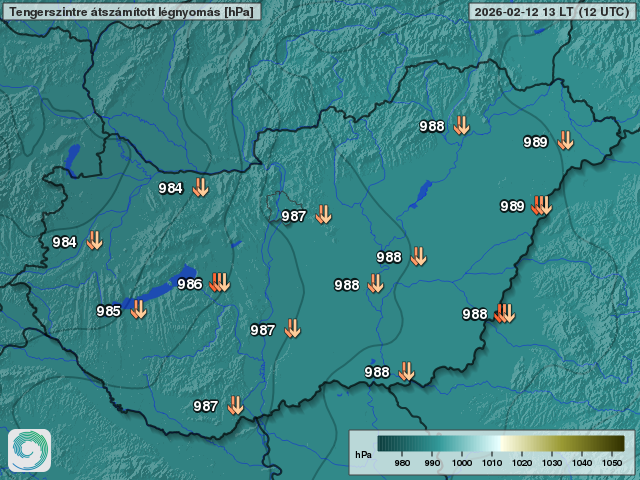The height and width of the screenshot is (480, 640).
Task: Click the "Tengerszintre átszámított légnyomás [hPa]" title
Action: [131, 12]
